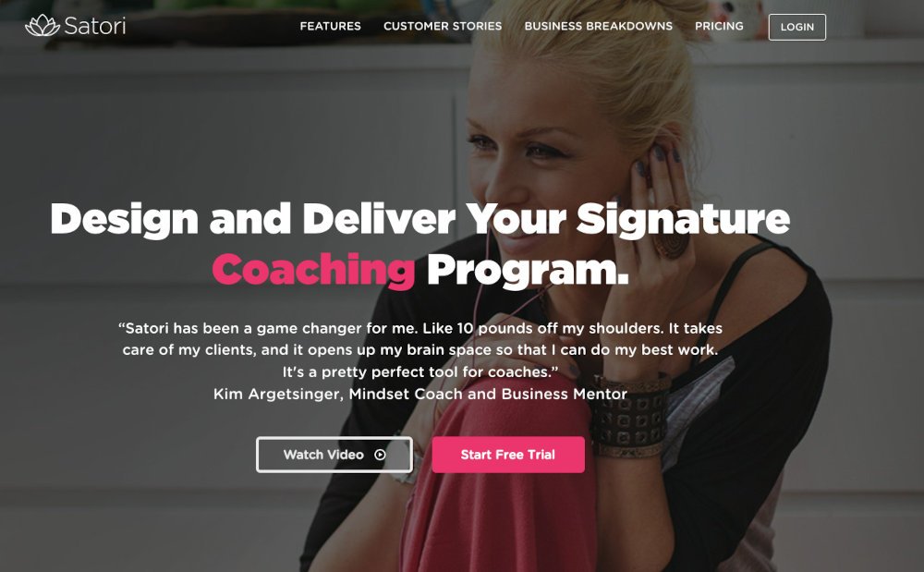Open Business Breakdowns in the navigation
924x572 pixels.
(598, 26)
